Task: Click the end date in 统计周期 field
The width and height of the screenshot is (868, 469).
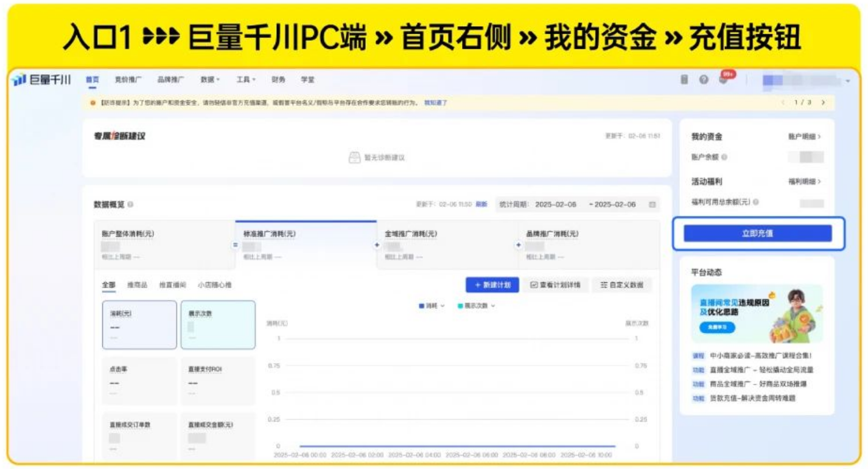Action: pos(615,205)
